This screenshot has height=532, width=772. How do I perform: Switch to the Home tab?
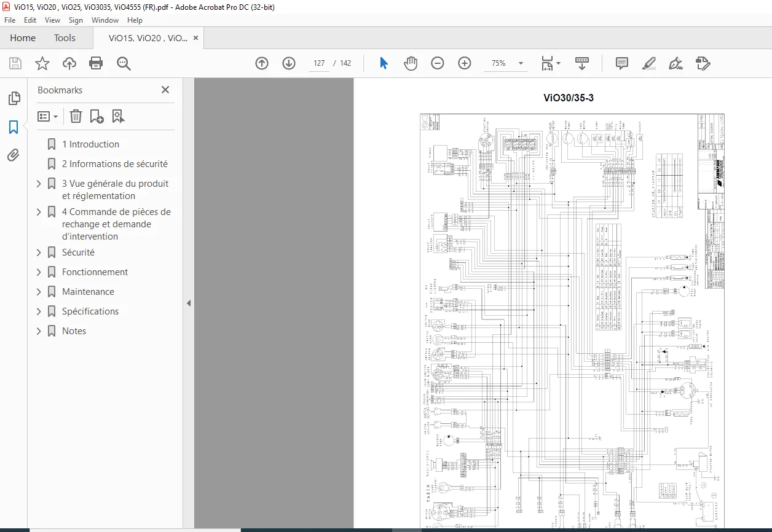[x=23, y=37]
